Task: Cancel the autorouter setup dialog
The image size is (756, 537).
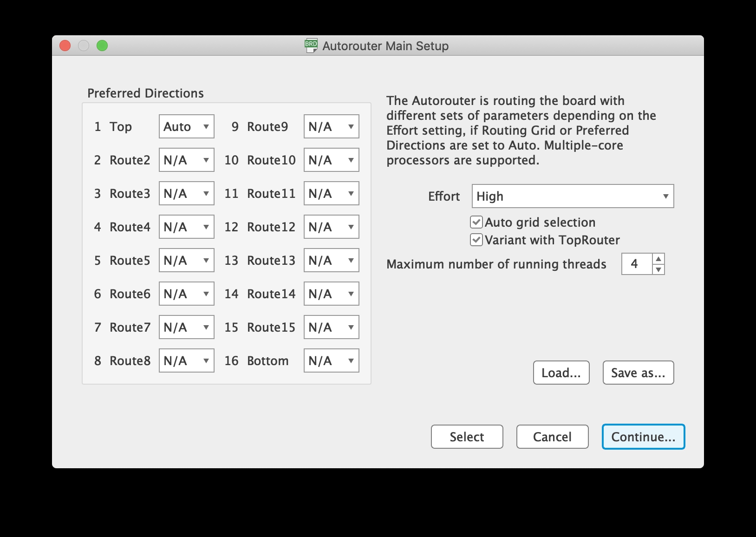Action: [x=552, y=437]
